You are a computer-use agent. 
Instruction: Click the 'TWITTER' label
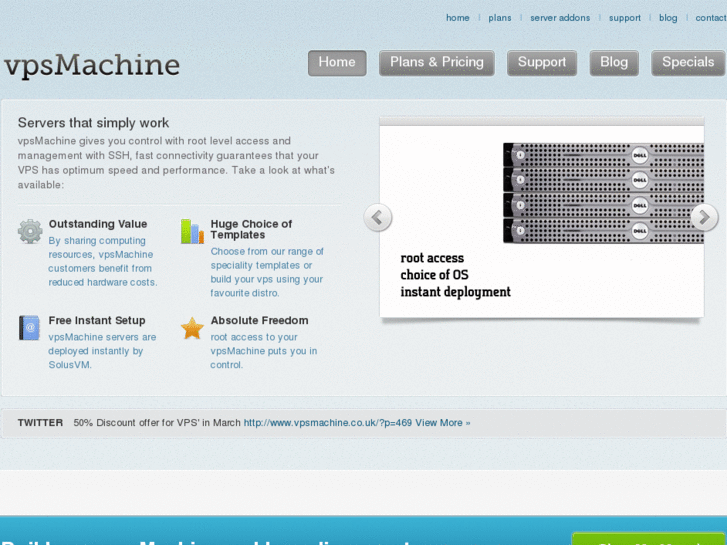coord(40,423)
